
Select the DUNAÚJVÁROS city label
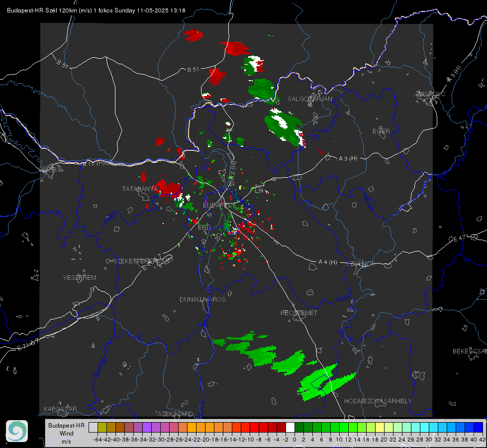202,299
